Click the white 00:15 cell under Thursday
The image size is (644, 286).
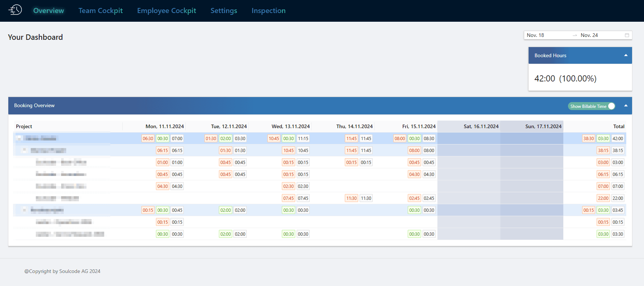366,162
